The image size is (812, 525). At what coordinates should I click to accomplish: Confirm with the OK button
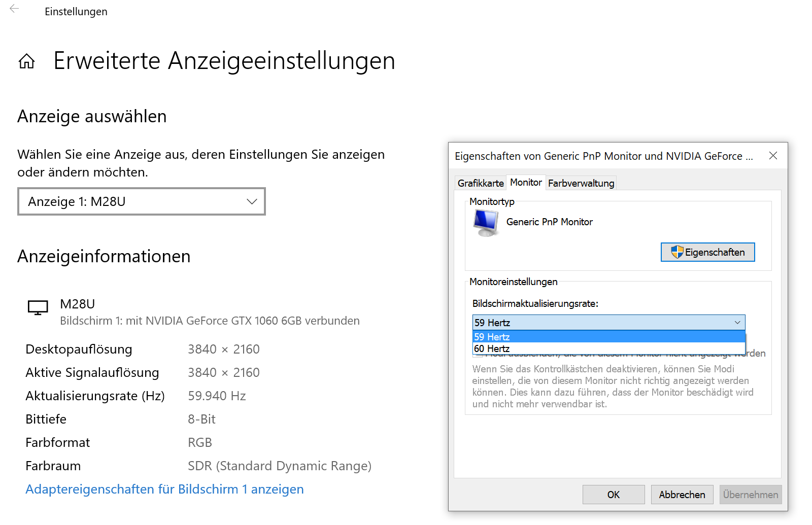[614, 495]
